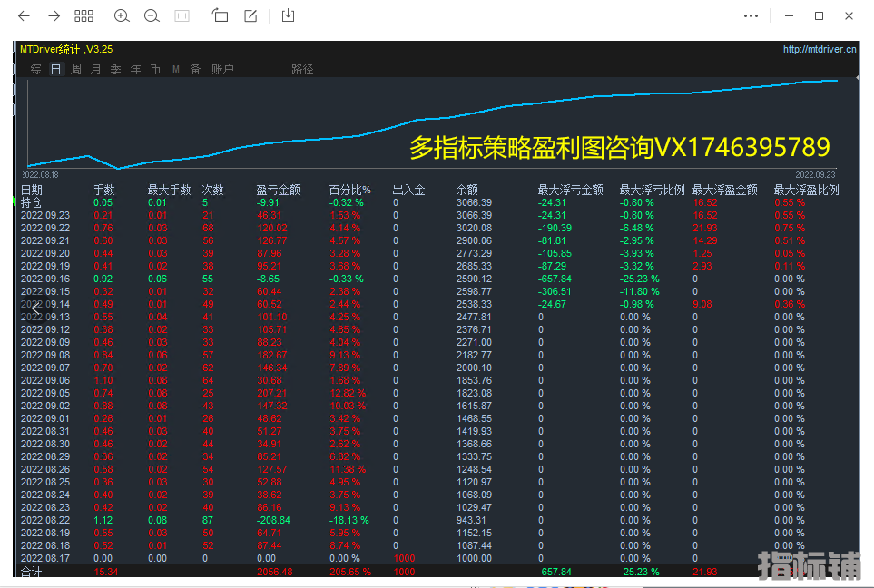Maximize the image viewer window

(819, 15)
